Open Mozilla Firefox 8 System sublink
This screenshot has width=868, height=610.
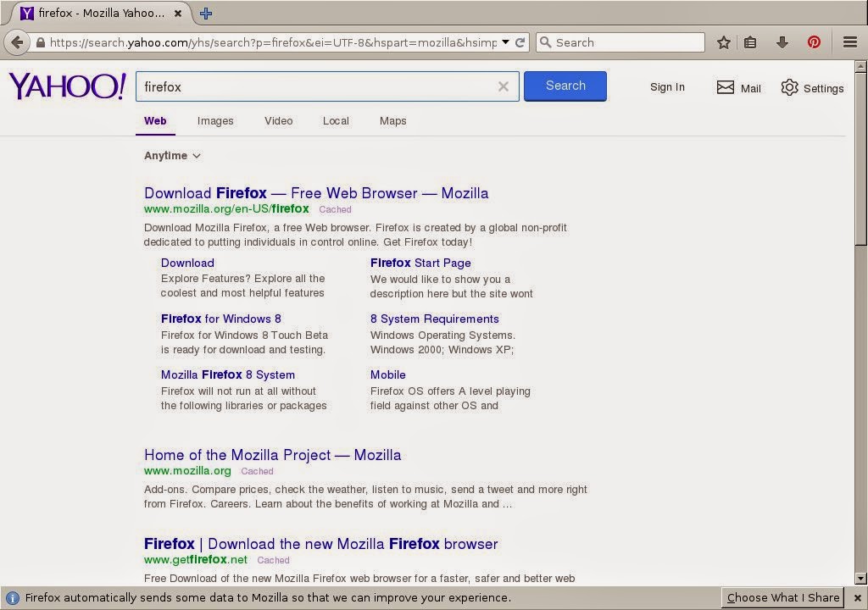tap(227, 374)
